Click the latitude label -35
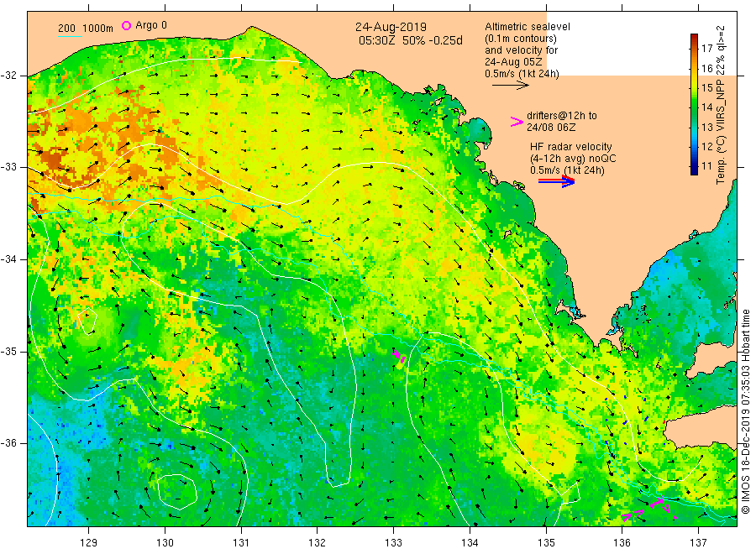The height and width of the screenshot is (554, 756). tap(8, 351)
